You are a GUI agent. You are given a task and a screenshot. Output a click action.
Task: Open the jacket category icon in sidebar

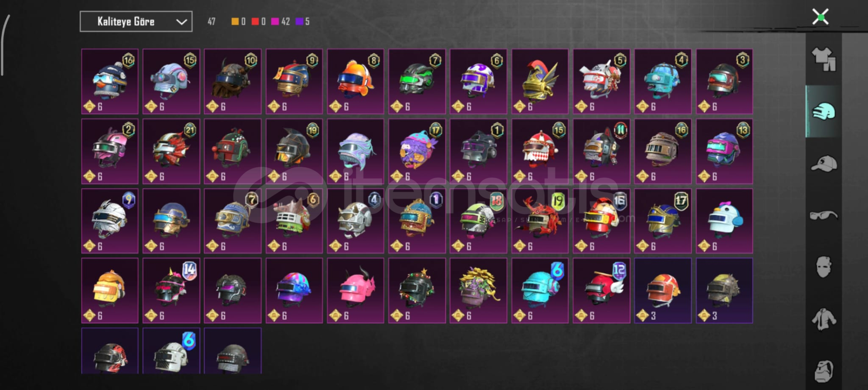tap(824, 319)
